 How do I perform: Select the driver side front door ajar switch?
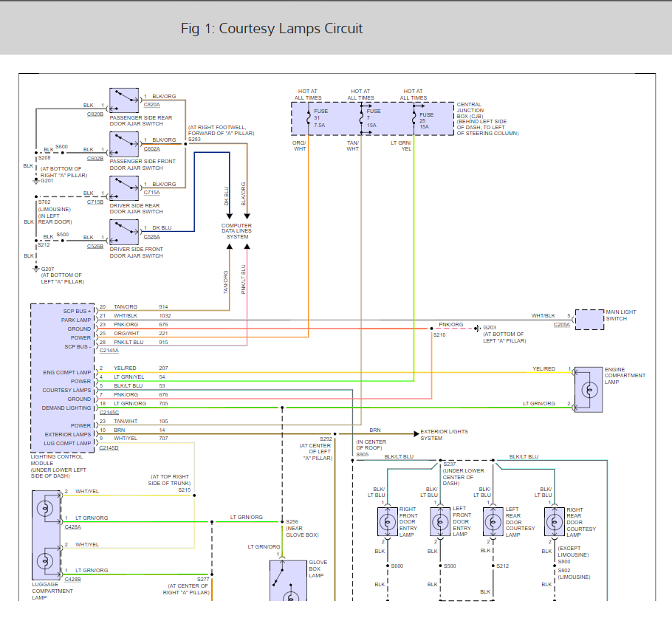point(124,233)
